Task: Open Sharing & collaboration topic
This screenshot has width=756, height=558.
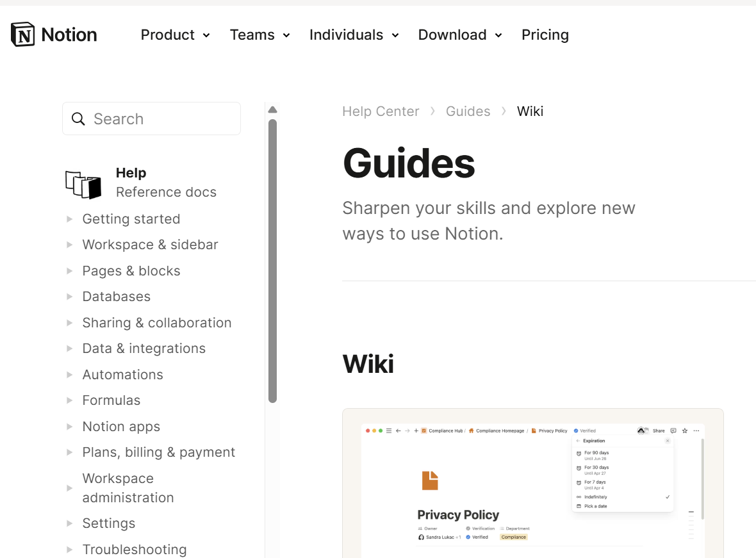Action: (157, 323)
